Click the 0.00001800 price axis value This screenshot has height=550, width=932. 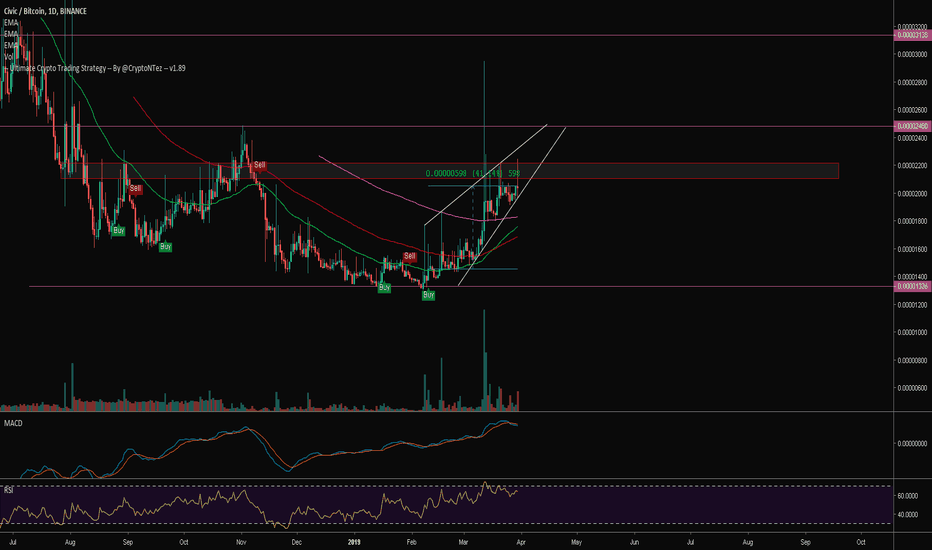[x=912, y=221]
